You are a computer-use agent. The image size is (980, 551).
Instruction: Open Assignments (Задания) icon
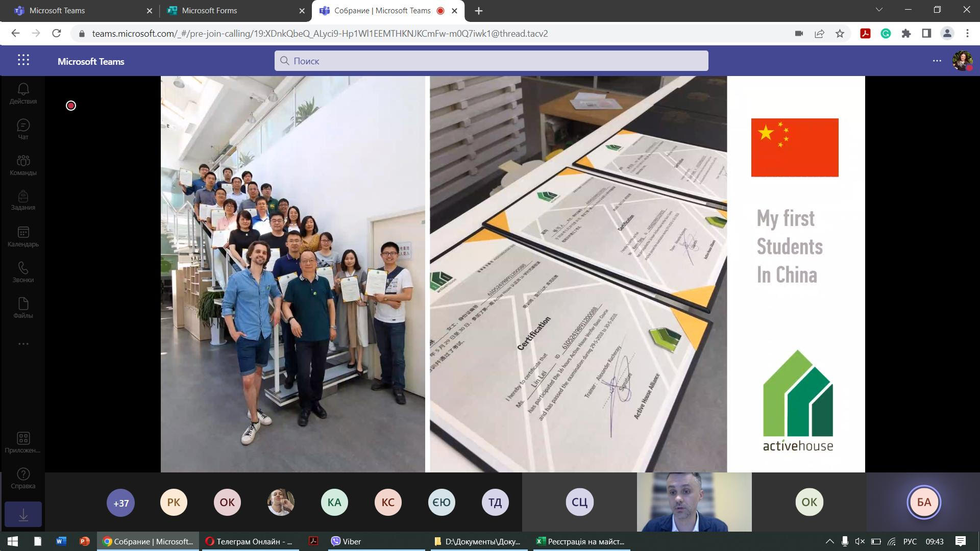point(23,201)
